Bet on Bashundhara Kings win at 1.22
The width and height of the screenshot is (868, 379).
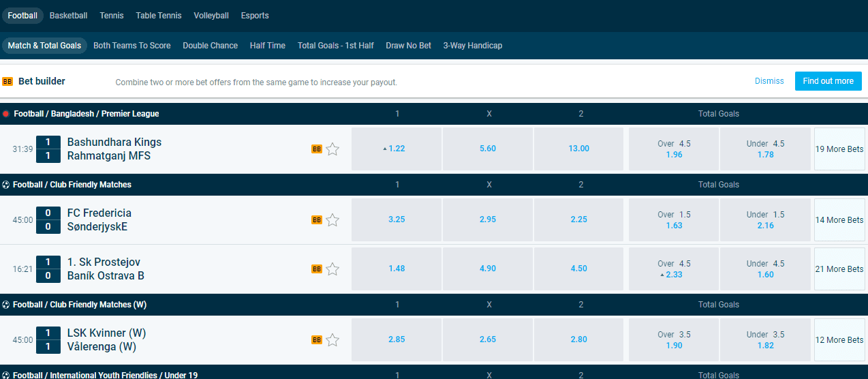[397, 149]
